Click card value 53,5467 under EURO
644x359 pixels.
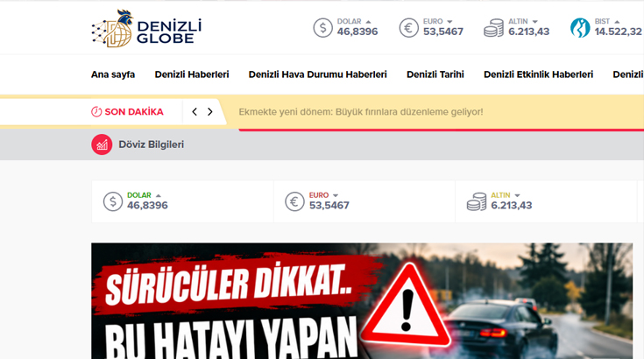[x=329, y=205]
